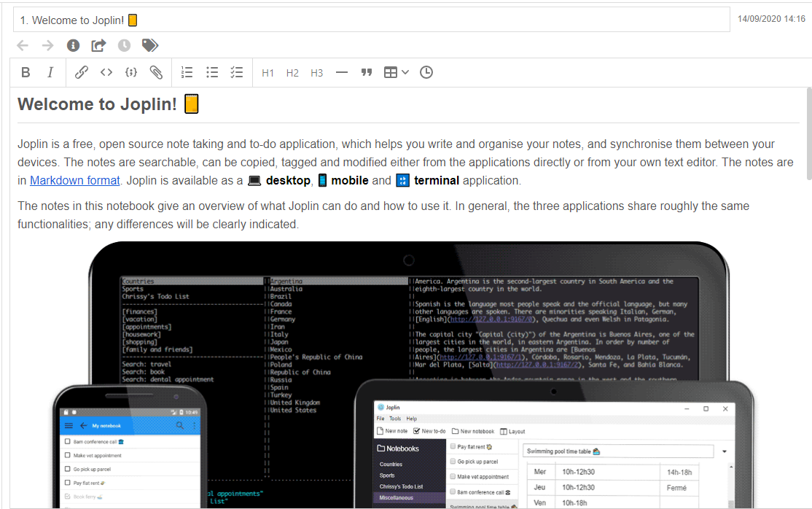Open the tags icon

pyautogui.click(x=149, y=46)
